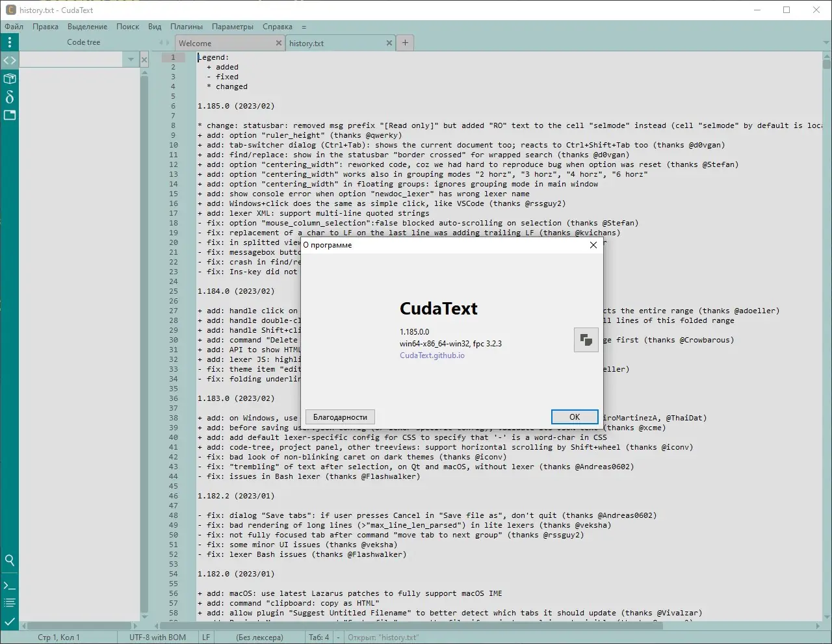Click the code tree vertical scrollbar

pos(144,344)
